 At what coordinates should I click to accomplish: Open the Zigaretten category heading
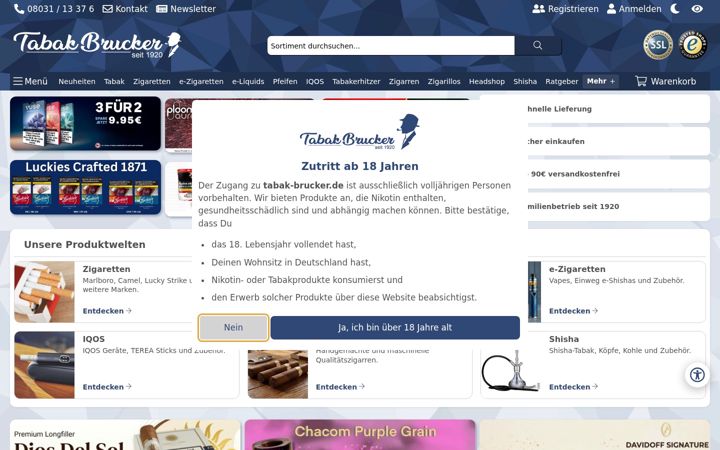tap(107, 269)
